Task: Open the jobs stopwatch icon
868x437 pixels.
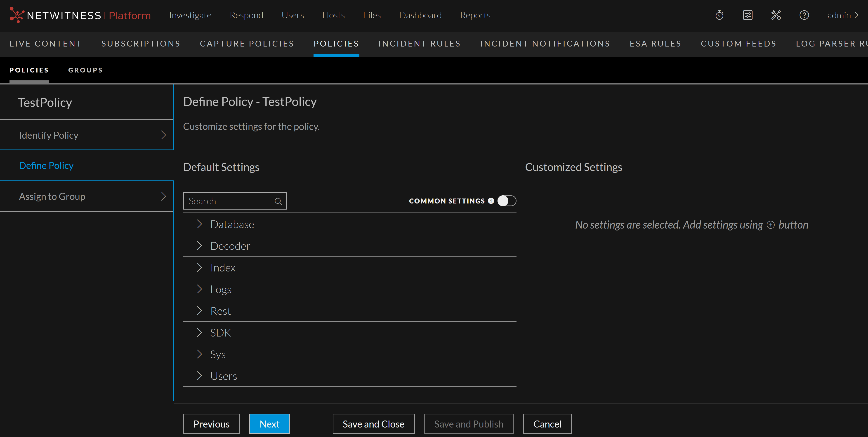Action: point(719,15)
